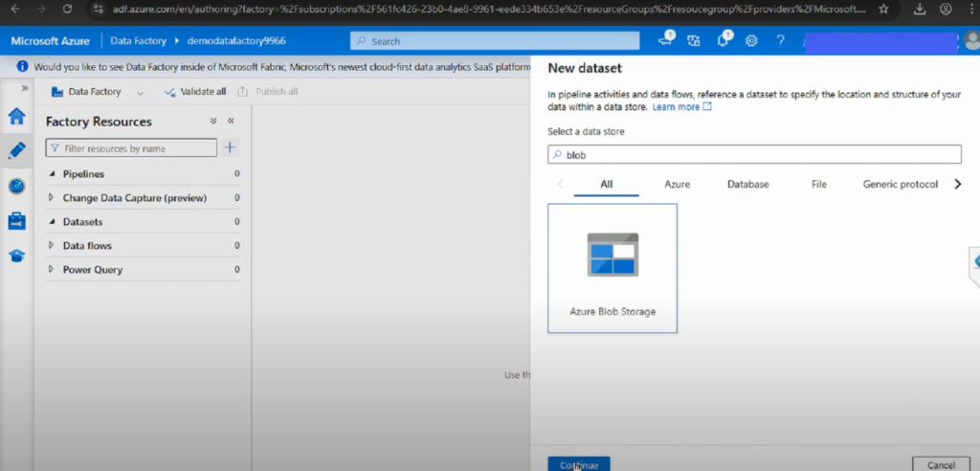980x471 pixels.
Task: Open the browser profile icon
Action: [946, 9]
